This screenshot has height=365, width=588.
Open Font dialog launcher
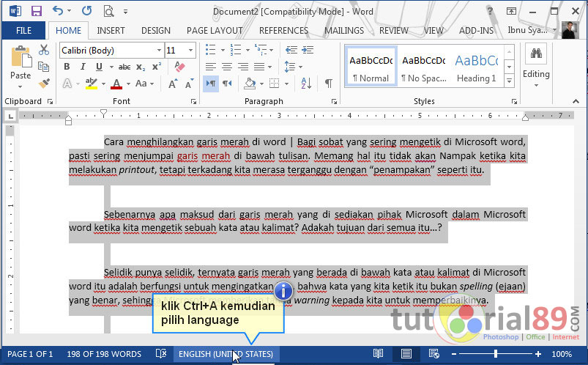click(x=193, y=101)
